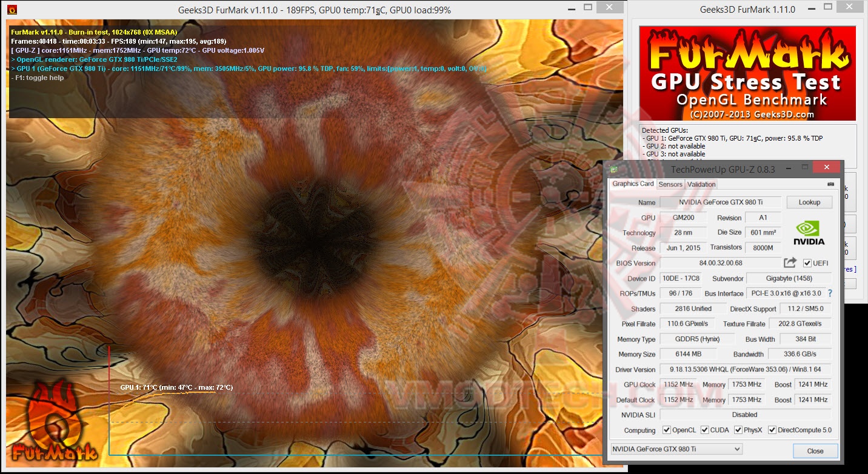Select the NVIDIA SLI value Disabled

click(x=746, y=415)
